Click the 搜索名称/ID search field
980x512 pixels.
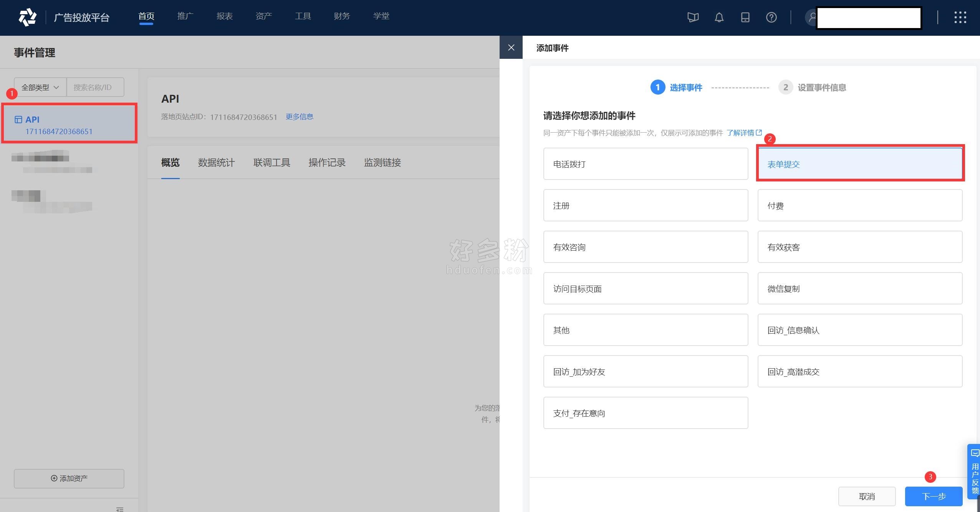click(x=95, y=87)
